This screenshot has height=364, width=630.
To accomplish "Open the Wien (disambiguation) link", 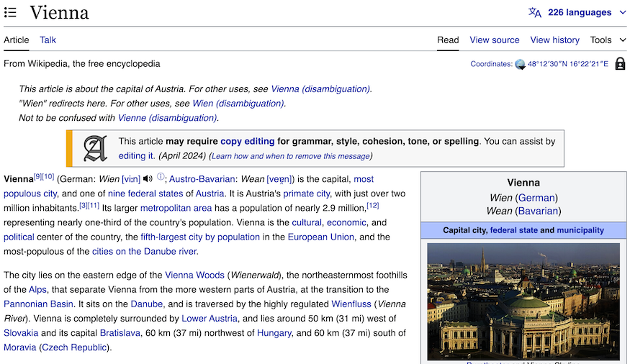I will click(x=238, y=104).
